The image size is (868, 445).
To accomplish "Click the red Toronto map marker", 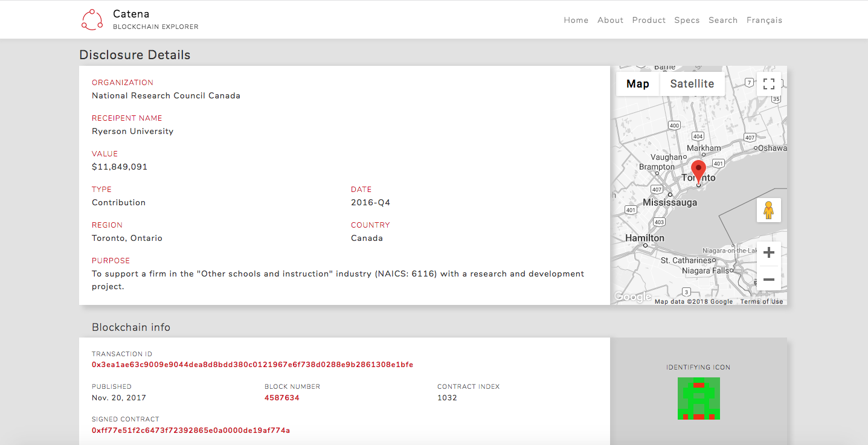I will (698, 172).
